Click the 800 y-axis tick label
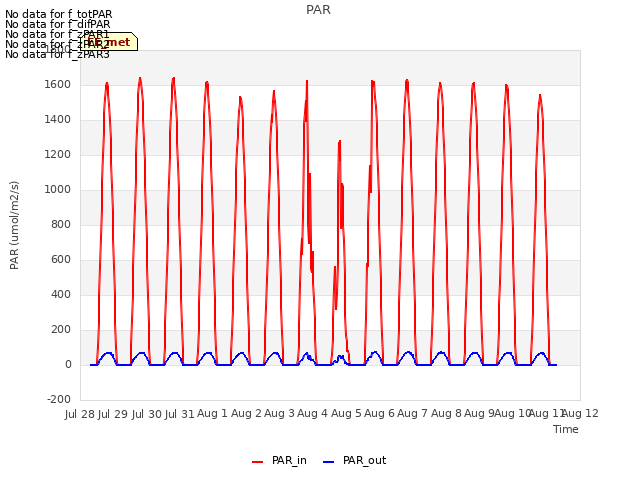Viewport: 640px width, 480px height. click(61, 224)
